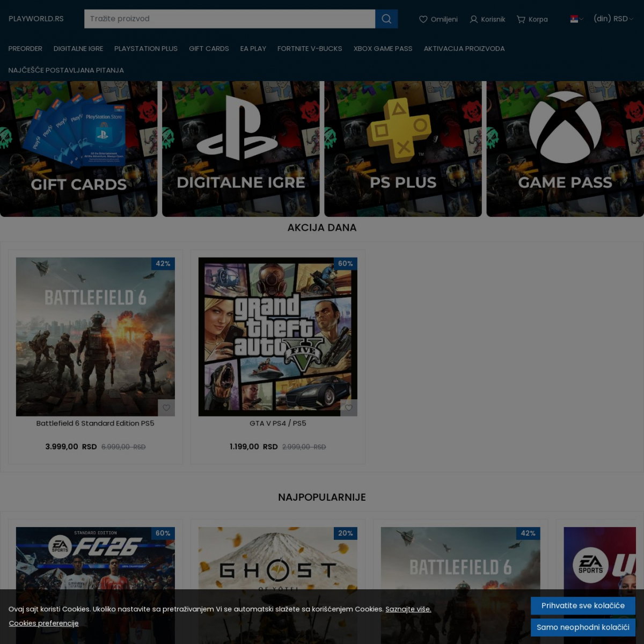
Task: Open the Korpa shopping cart
Action: [x=521, y=19]
